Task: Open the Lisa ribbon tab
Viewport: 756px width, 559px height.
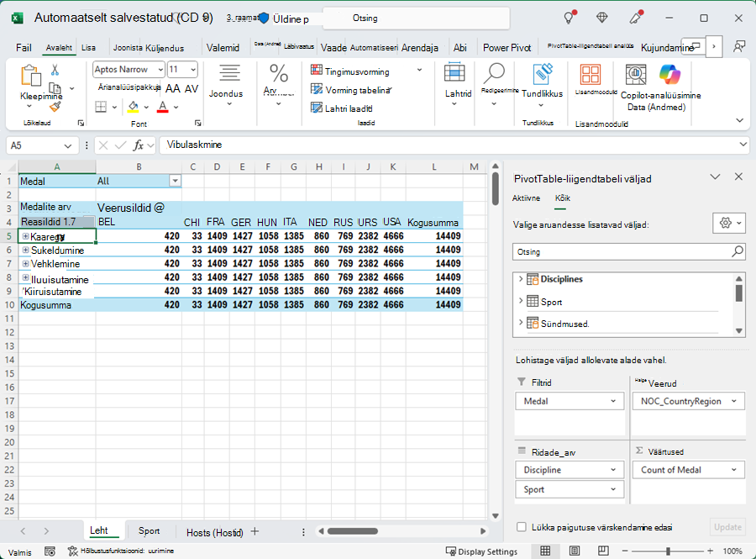Action: 88,48
